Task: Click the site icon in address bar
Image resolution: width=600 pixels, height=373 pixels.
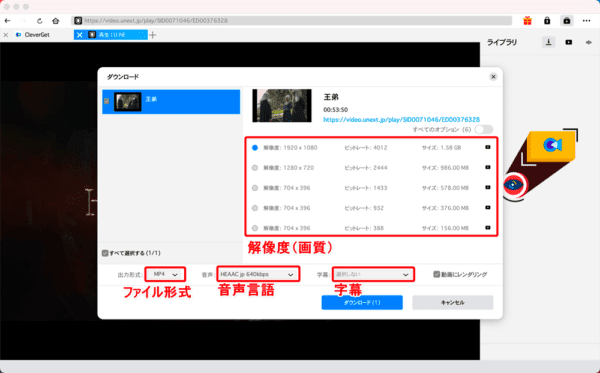Action: pos(78,21)
